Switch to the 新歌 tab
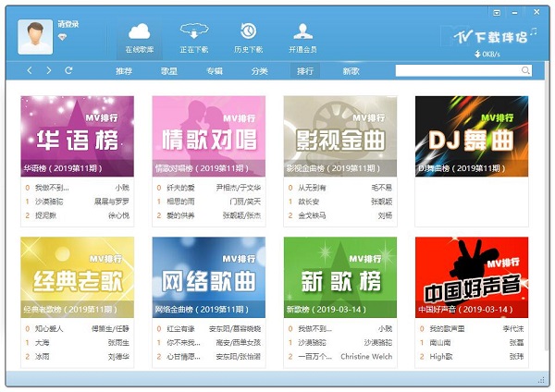This screenshot has width=555, height=392. [x=351, y=71]
